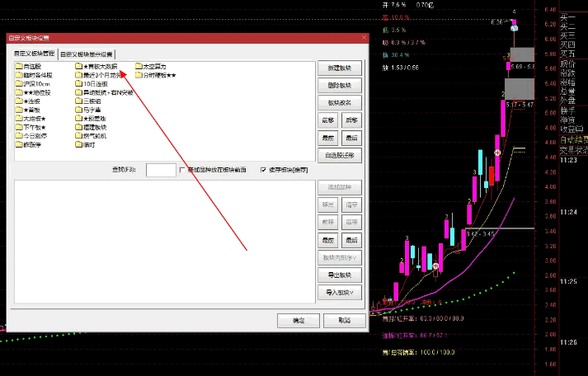Click the 添加品种 button

pyautogui.click(x=340, y=187)
